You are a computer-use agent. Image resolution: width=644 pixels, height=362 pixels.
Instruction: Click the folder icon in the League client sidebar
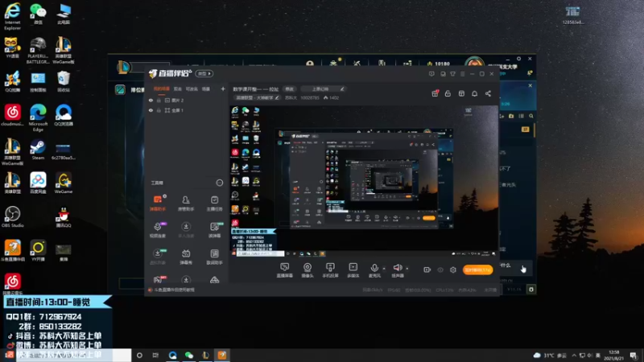click(511, 116)
